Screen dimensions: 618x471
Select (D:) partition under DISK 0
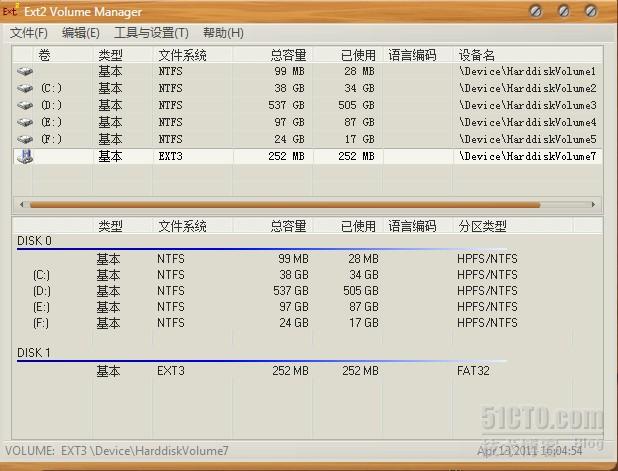41,291
